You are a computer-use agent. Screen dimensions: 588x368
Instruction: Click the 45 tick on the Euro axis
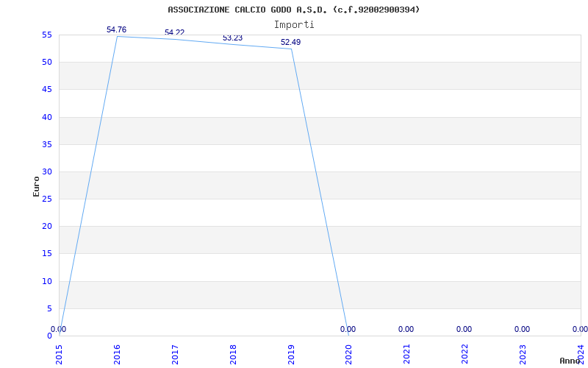[x=47, y=90]
